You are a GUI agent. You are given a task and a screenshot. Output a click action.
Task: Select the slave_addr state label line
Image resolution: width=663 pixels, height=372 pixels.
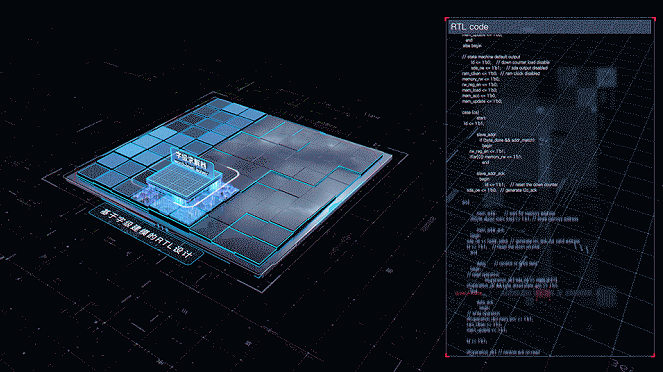[x=486, y=135]
